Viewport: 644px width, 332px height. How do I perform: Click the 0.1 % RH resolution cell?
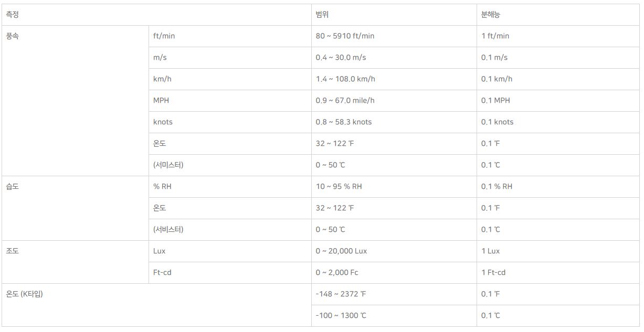tap(497, 187)
